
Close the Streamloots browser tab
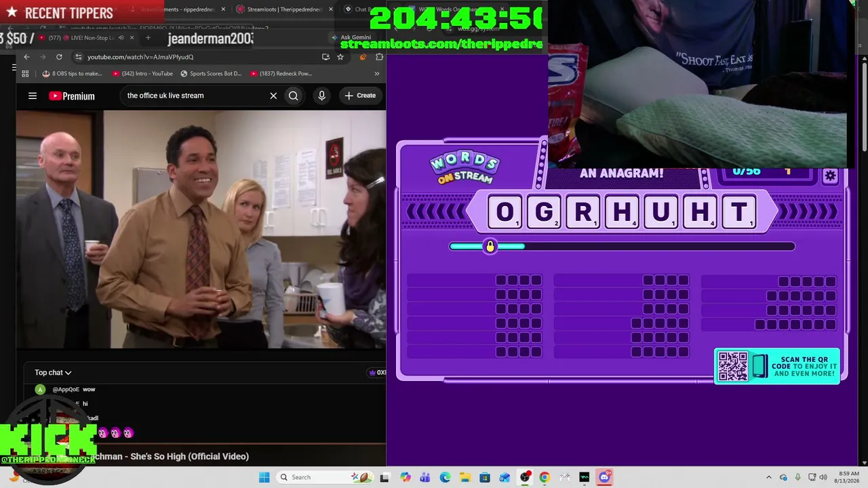click(x=331, y=9)
